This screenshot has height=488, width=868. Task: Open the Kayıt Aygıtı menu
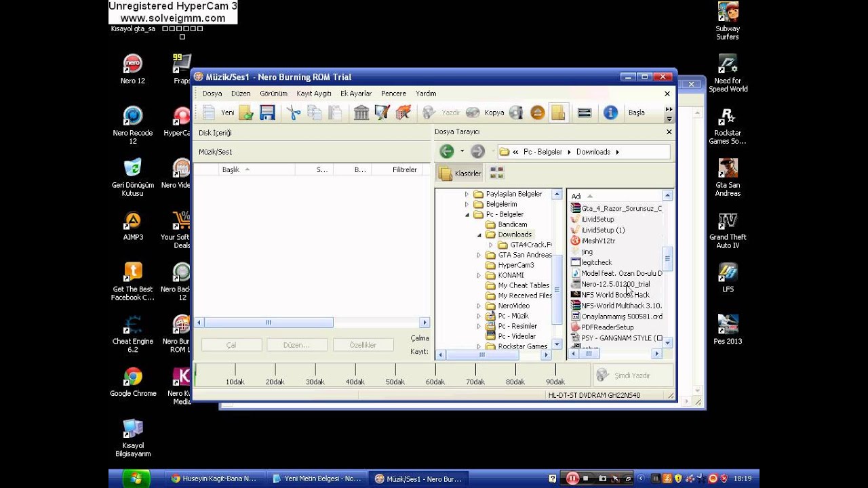pos(314,94)
